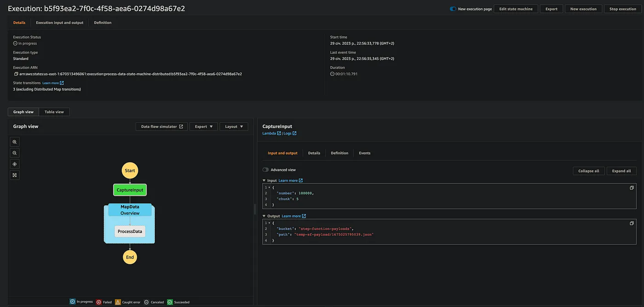Click the zoom out graph icon
Image resolution: width=644 pixels, height=307 pixels.
(x=15, y=153)
